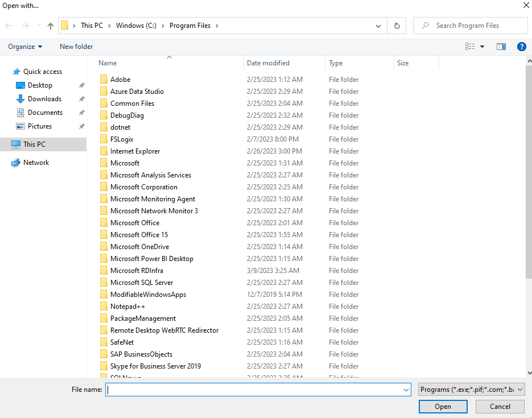The height and width of the screenshot is (418, 532).
Task: Change view layout icon
Action: 470,47
